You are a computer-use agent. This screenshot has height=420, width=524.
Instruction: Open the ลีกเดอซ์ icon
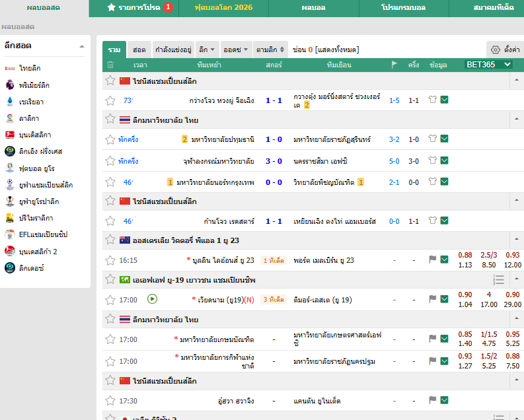click(x=10, y=267)
